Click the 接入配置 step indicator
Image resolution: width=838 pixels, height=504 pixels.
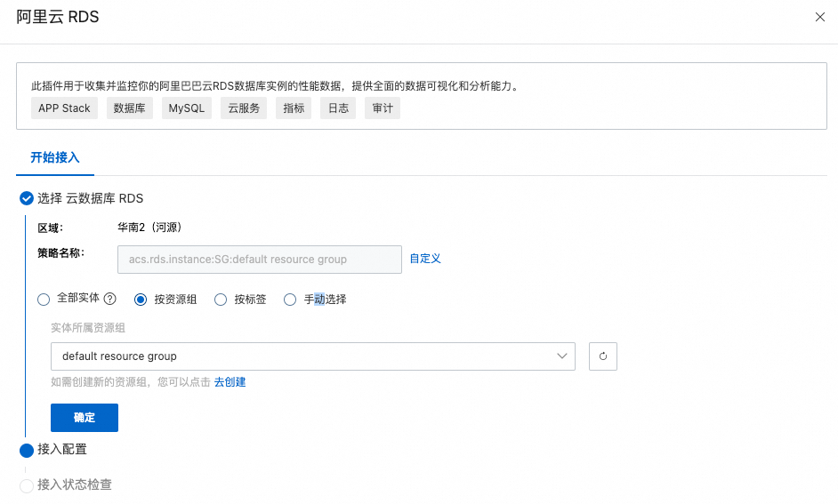pos(26,451)
